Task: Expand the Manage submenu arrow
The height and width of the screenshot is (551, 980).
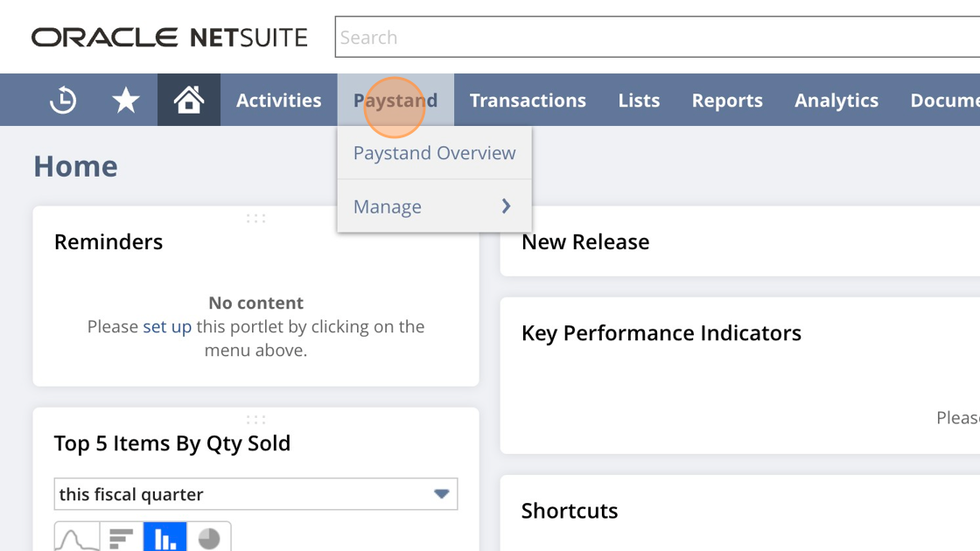Action: click(507, 206)
